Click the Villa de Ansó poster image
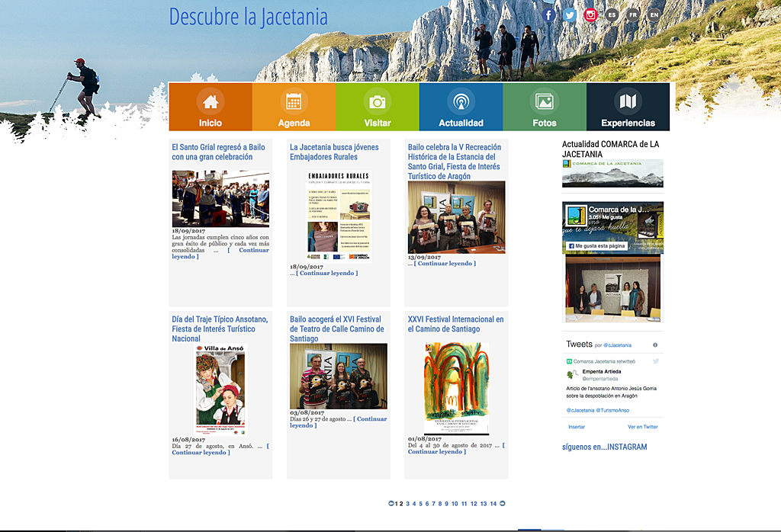This screenshot has width=781, height=532. point(220,389)
